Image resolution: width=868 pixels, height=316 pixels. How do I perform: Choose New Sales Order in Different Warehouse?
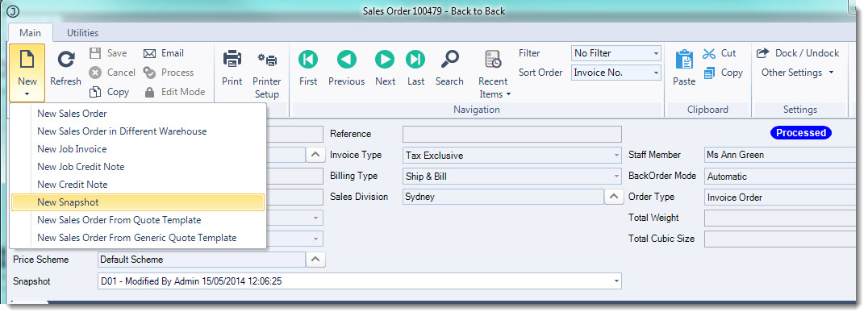(138, 131)
